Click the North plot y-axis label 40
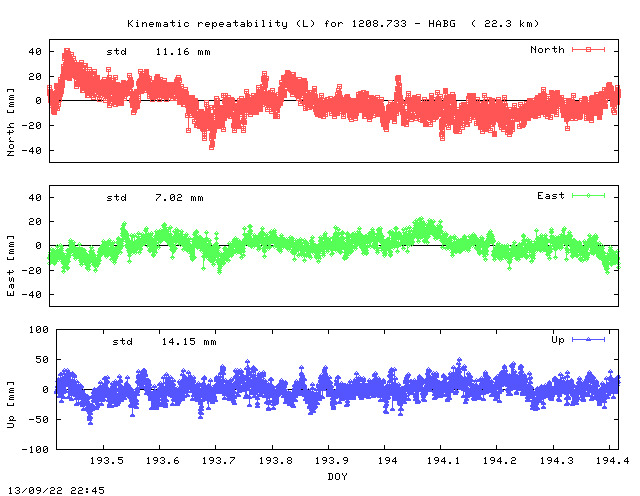The height and width of the screenshot is (496, 640). [x=35, y=51]
